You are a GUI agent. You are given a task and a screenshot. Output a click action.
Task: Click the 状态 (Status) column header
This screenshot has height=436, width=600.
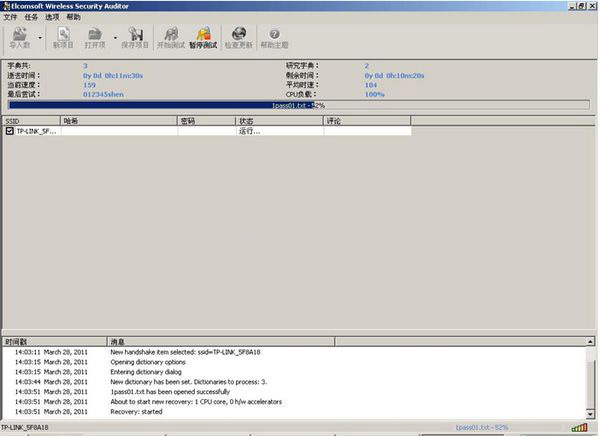[278, 120]
